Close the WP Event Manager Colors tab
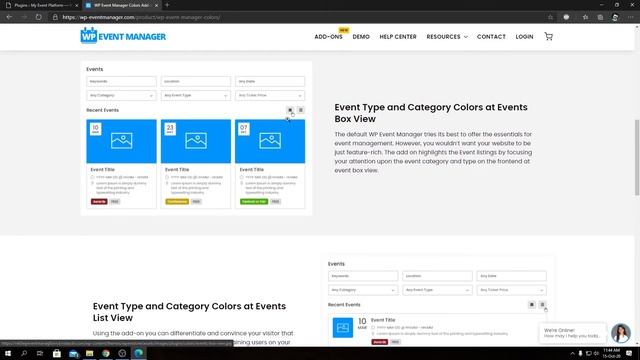This screenshot has width=640, height=360. coord(156,5)
